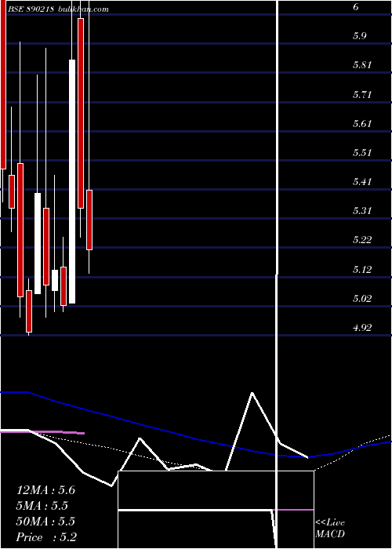Click the 5.81 price axis label

(362, 65)
